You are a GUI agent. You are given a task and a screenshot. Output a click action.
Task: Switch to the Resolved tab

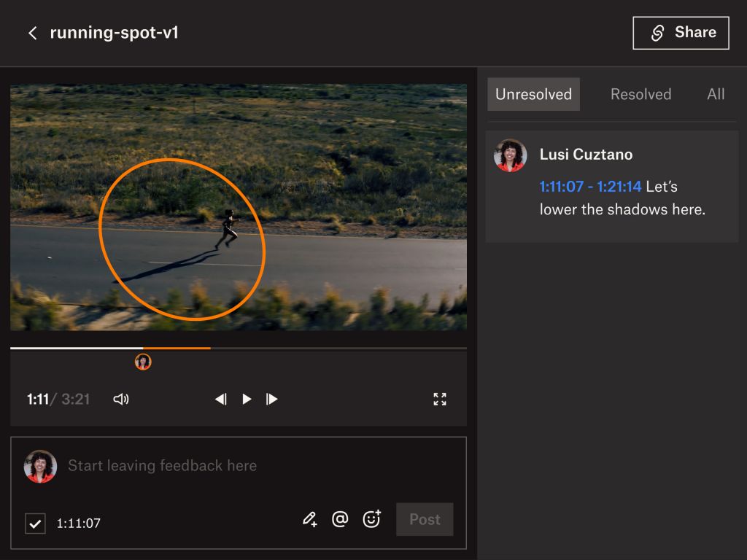(640, 94)
